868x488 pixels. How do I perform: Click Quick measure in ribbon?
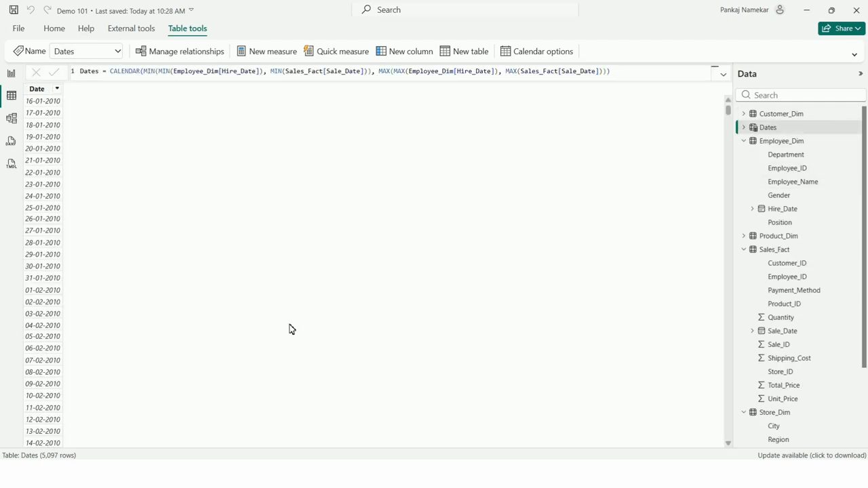[x=336, y=52]
